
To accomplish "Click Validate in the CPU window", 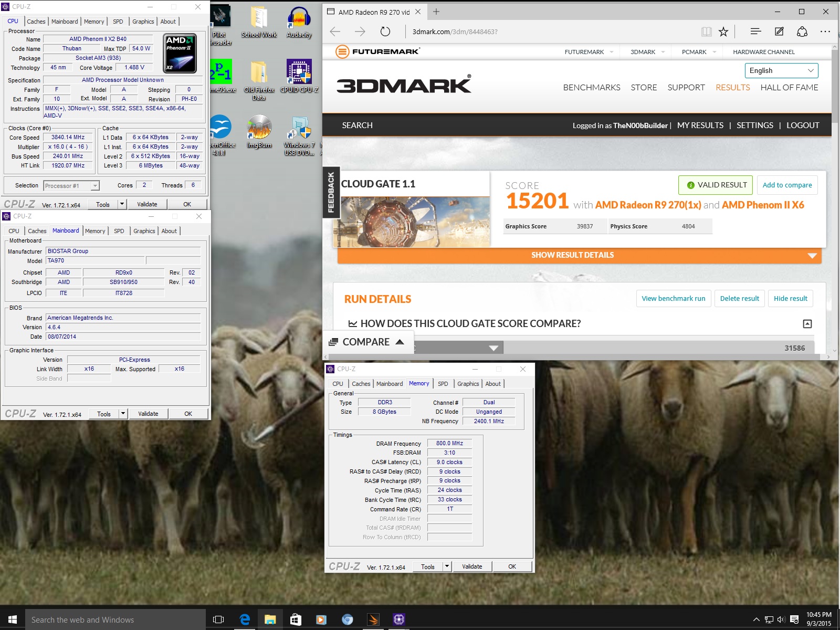I will (147, 204).
